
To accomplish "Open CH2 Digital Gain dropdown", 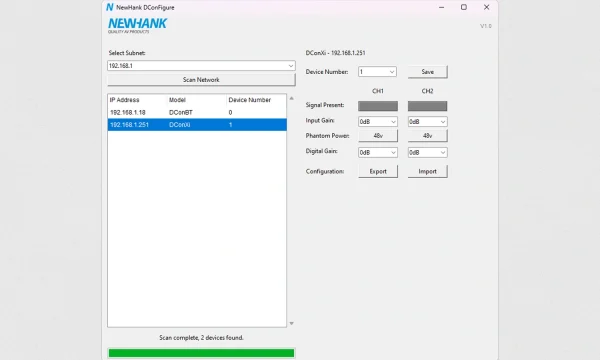I will pos(427,152).
